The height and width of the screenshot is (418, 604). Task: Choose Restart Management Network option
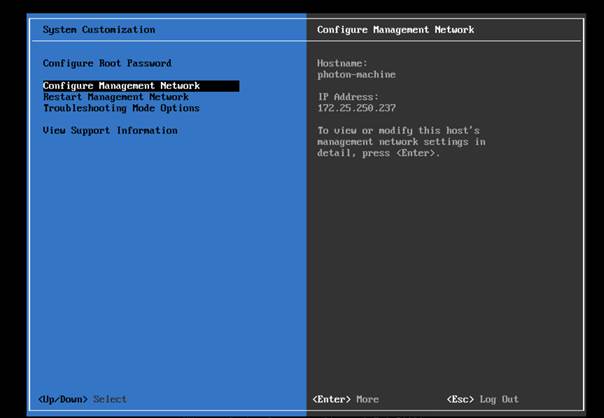[x=116, y=97]
